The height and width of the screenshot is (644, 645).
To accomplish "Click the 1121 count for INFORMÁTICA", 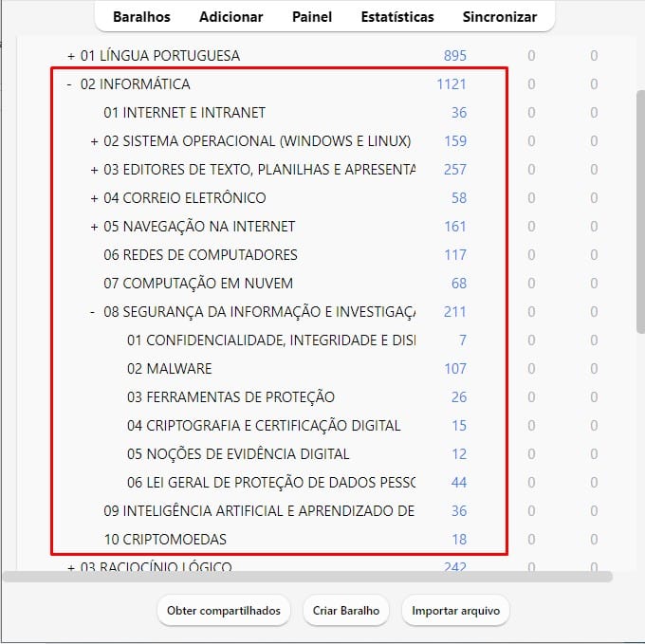I will click(451, 83).
